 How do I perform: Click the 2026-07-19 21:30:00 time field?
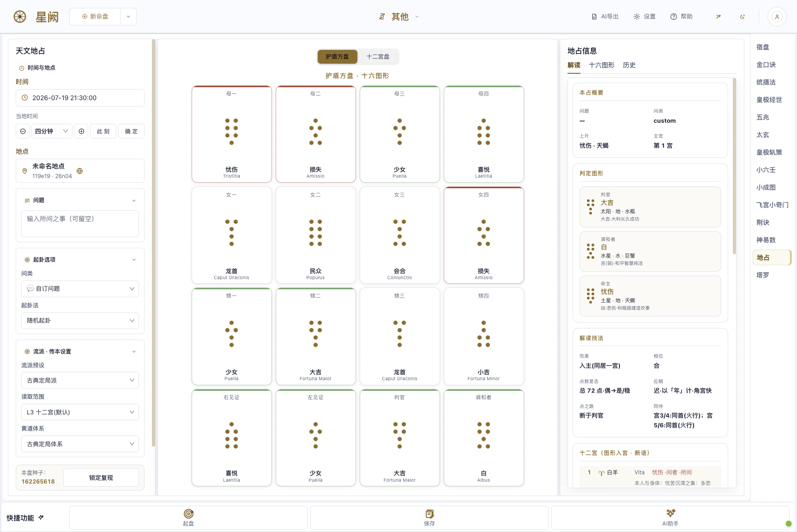(80, 98)
